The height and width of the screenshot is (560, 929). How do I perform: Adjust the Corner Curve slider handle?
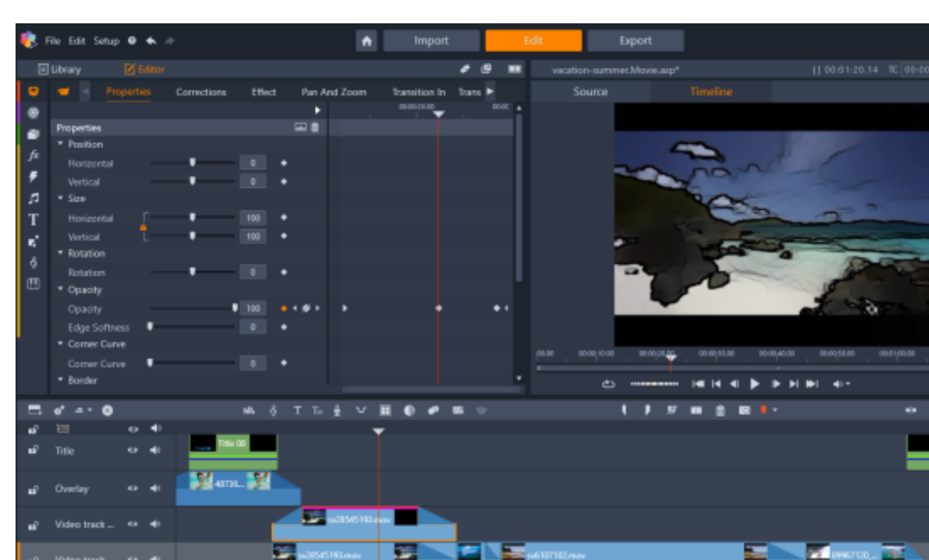click(150, 362)
